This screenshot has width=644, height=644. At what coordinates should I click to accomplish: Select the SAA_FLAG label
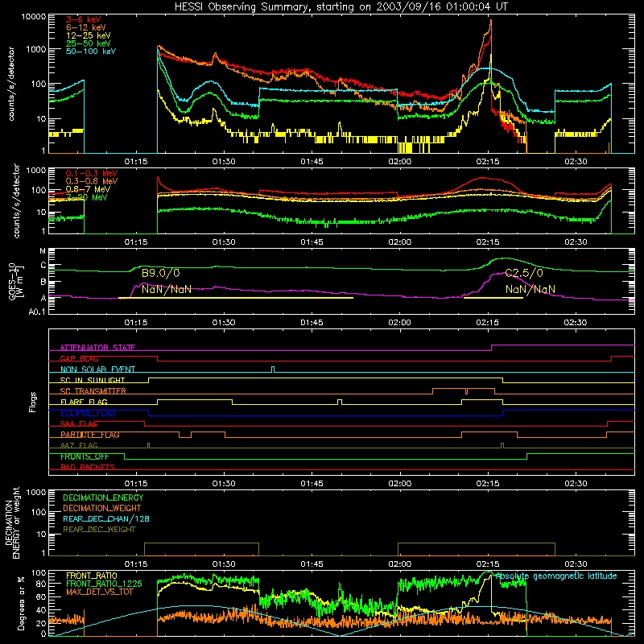click(79, 423)
